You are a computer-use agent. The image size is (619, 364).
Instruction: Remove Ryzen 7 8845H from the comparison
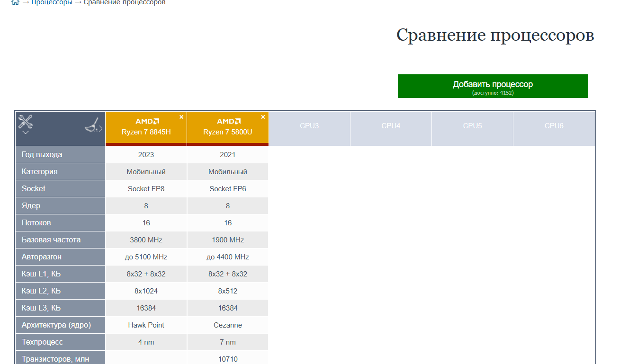pyautogui.click(x=181, y=116)
